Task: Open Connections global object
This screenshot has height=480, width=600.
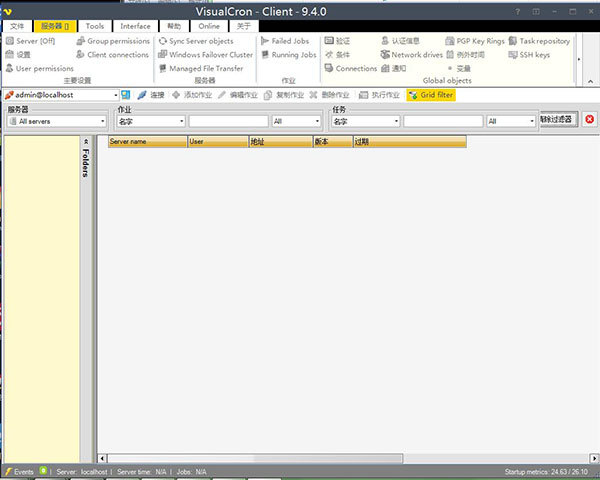Action: 351,68
